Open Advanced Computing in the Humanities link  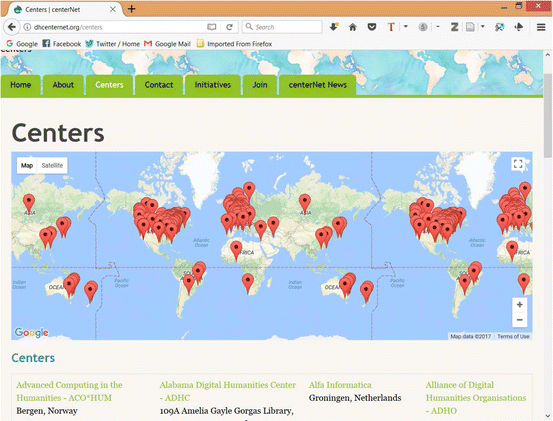click(69, 391)
